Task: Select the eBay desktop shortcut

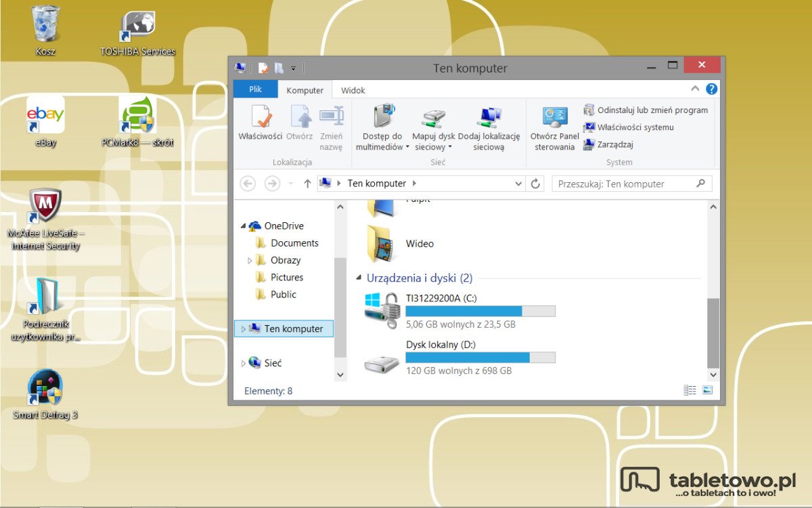Action: [x=46, y=122]
